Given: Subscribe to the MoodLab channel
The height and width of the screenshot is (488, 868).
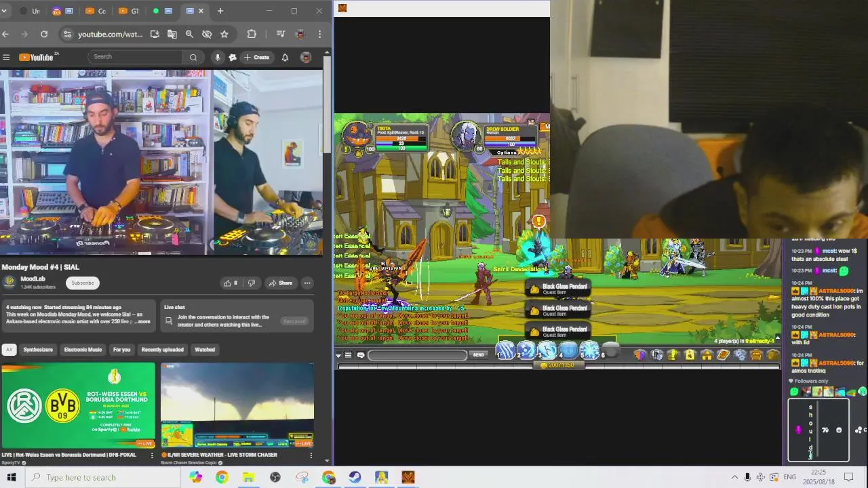Looking at the screenshot, I should pos(83,283).
